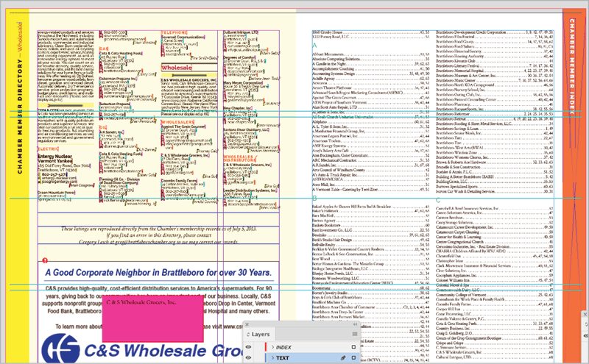Collapse the Layers panel to icons

click(x=356, y=324)
